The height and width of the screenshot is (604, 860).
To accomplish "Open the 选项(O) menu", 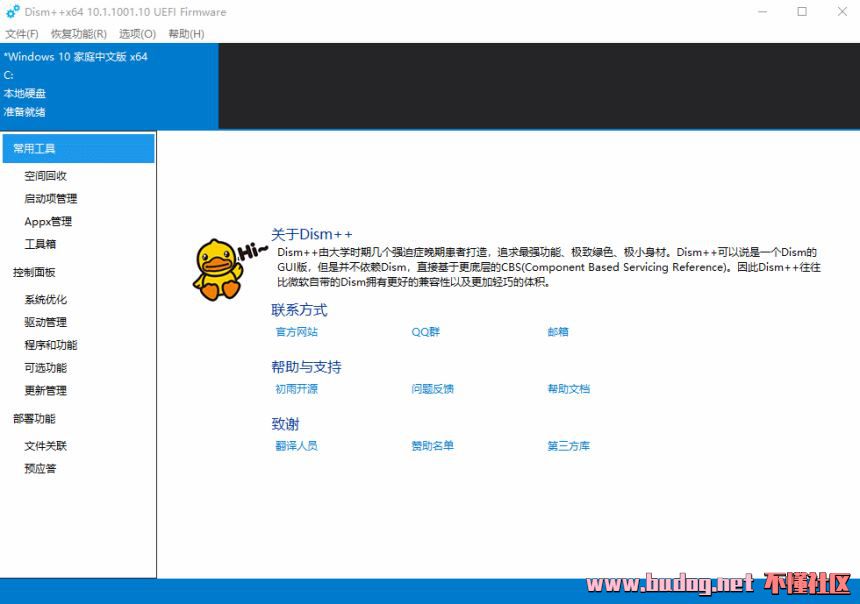I will point(137,34).
